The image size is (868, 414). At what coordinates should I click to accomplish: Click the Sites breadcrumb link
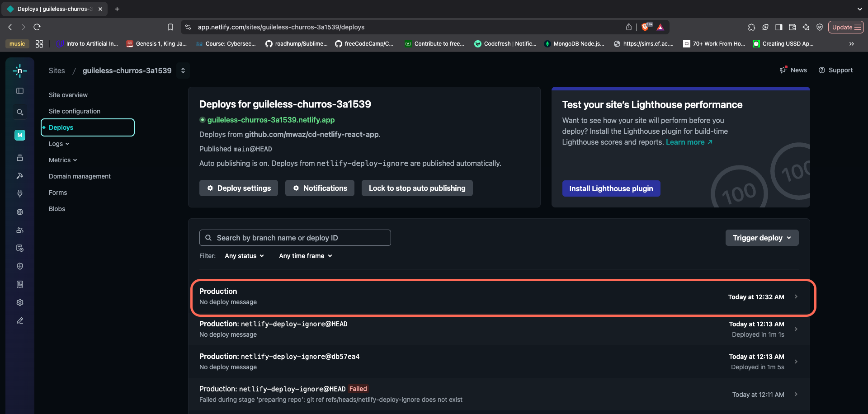57,71
